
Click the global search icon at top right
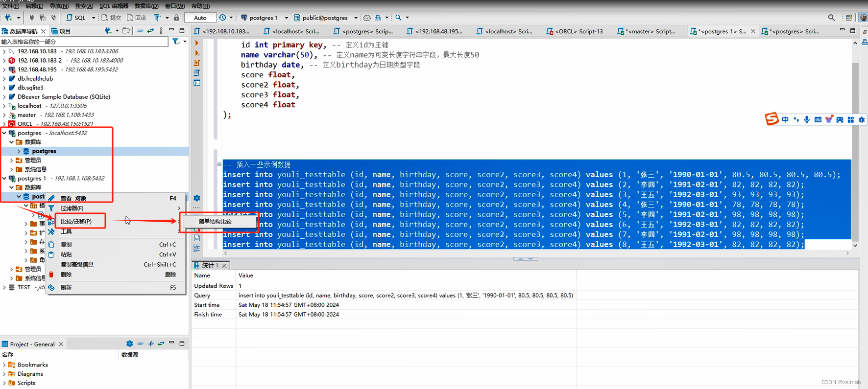831,18
